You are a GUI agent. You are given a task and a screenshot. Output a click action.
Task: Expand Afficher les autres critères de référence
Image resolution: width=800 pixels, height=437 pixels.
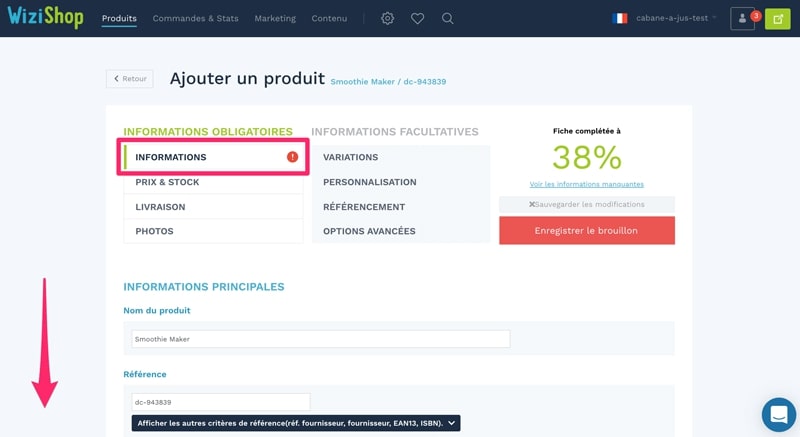(296, 423)
